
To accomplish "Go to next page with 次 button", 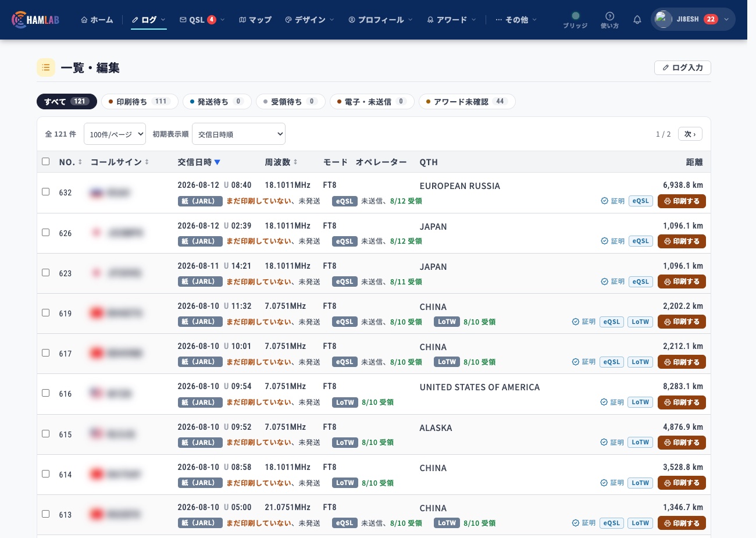I will (690, 134).
